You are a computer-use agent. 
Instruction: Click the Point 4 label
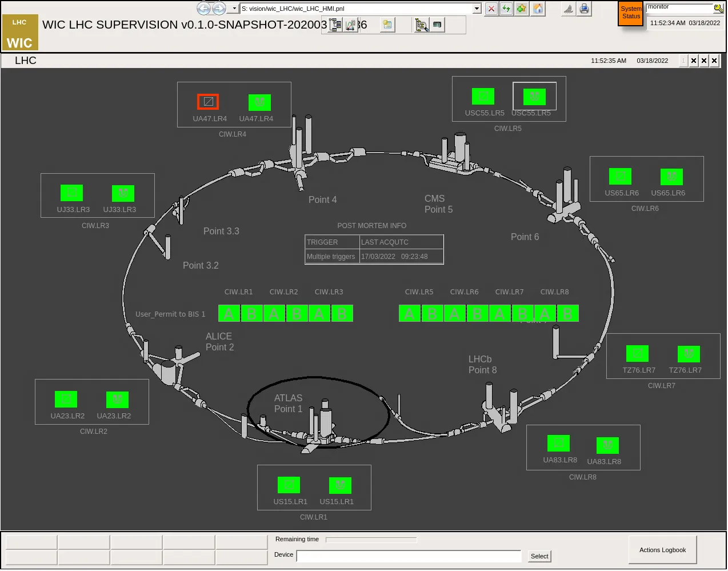pos(322,199)
